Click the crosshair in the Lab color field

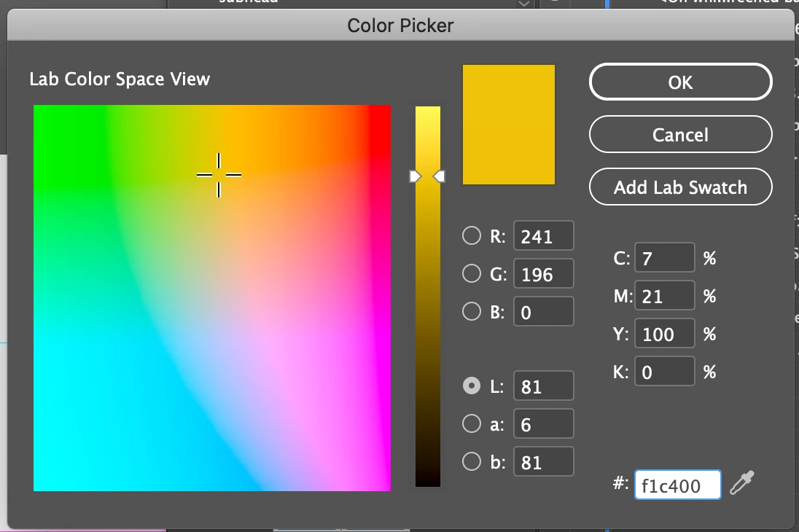coord(219,175)
